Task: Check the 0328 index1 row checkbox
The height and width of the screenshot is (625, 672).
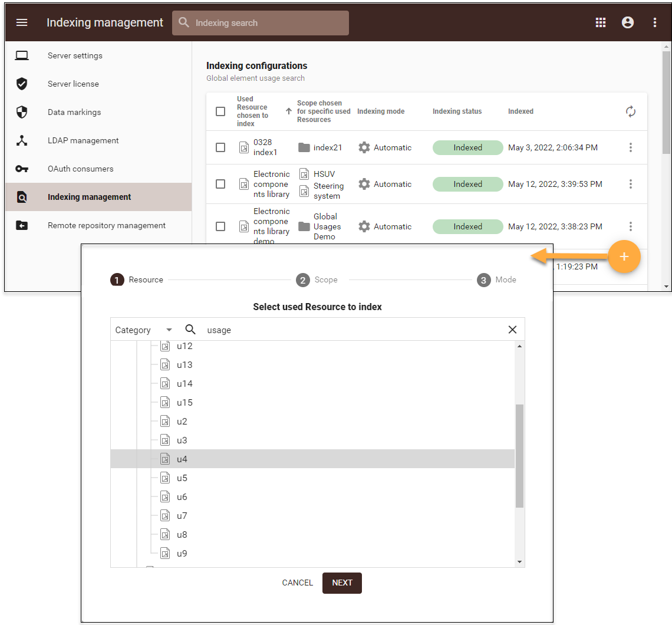Action: (x=220, y=147)
